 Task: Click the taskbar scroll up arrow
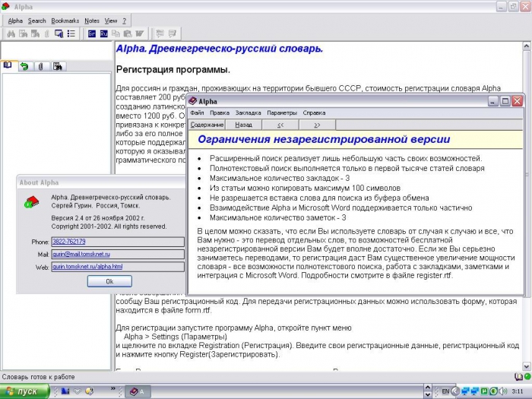[427, 388]
